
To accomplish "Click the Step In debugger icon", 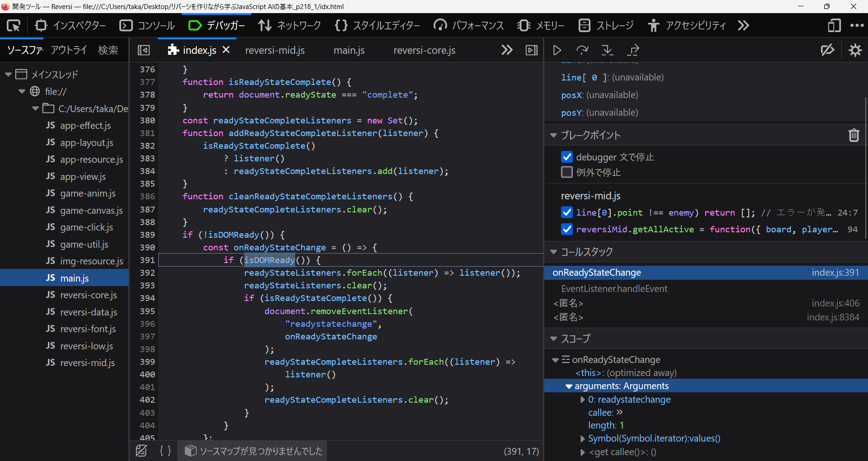I will coord(607,50).
